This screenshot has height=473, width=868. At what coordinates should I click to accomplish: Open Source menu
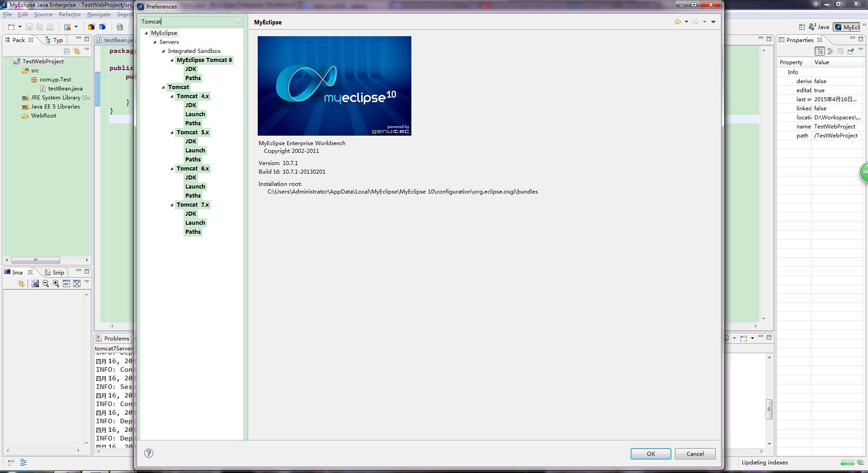[43, 14]
